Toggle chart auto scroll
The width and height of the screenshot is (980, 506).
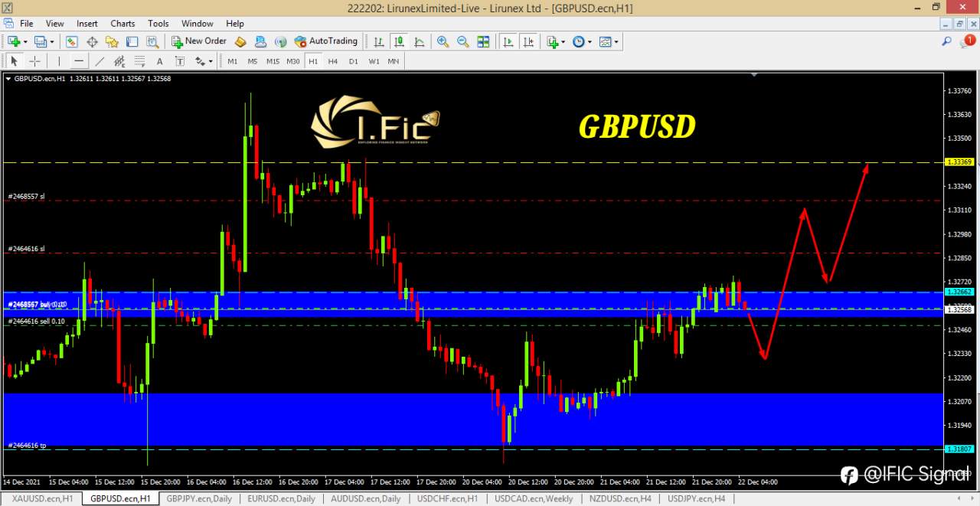point(508,41)
